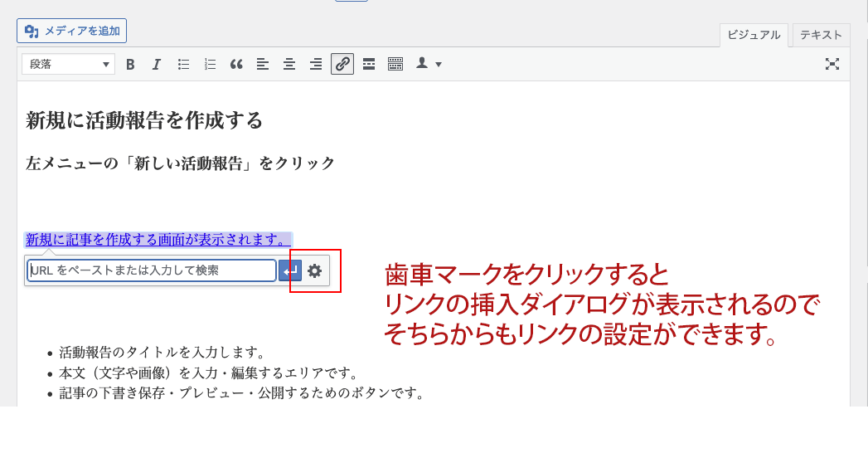
Task: Switch to the ビジュアル editor tab
Action: pyautogui.click(x=754, y=35)
